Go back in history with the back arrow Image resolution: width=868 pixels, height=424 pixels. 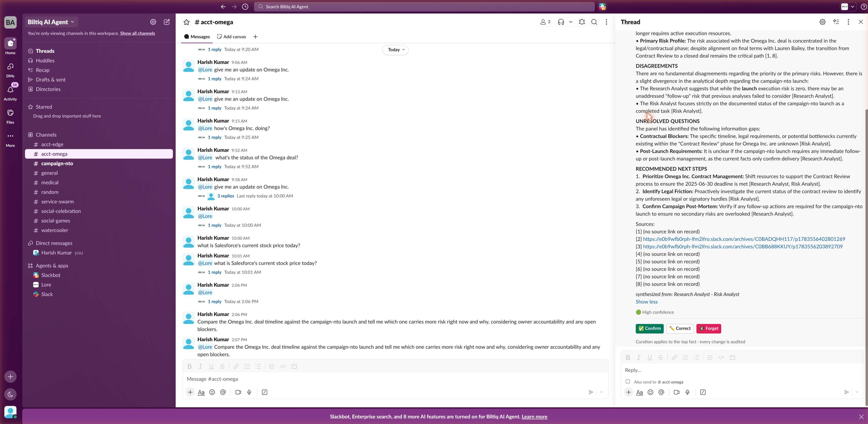[x=223, y=7]
